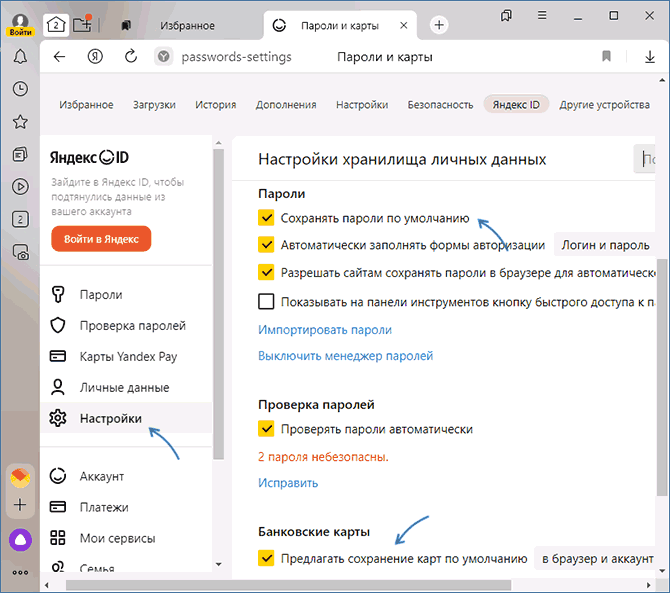Open favorites star icon in sidebar

pos(20,122)
